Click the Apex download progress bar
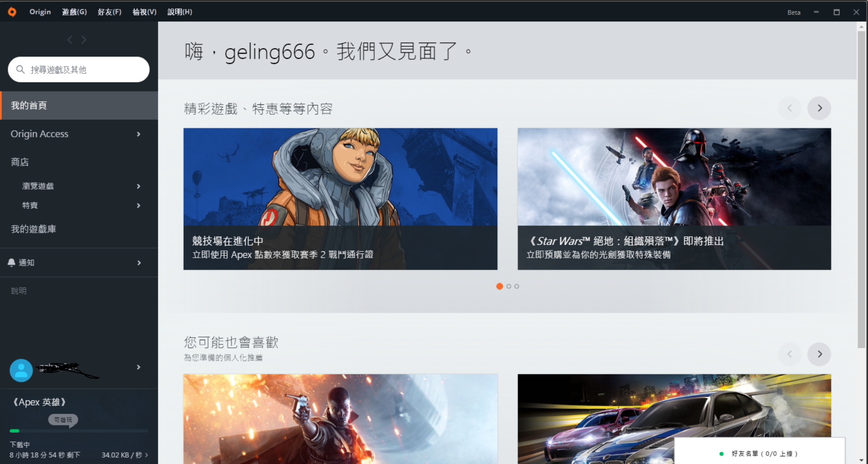 [x=79, y=431]
